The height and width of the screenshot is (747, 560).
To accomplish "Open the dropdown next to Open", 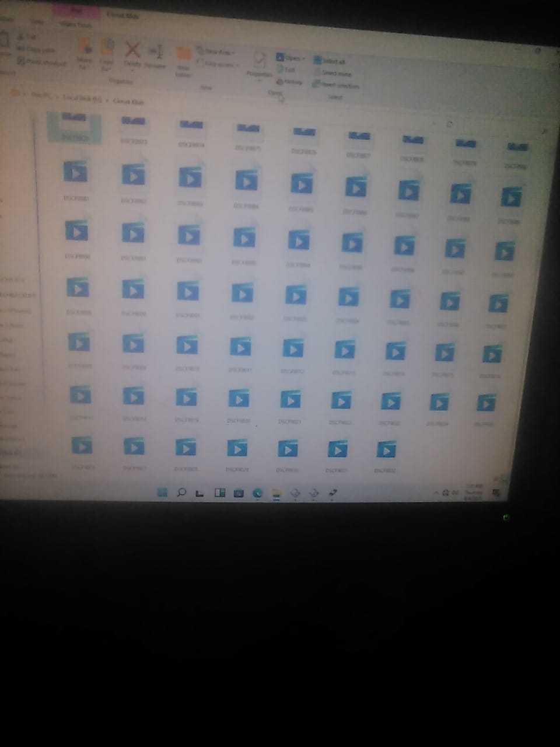I will [x=304, y=59].
